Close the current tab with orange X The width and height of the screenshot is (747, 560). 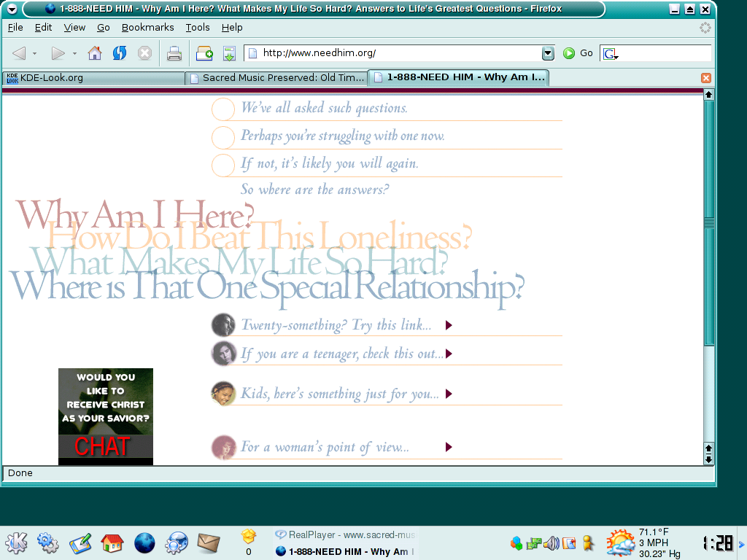coord(706,78)
